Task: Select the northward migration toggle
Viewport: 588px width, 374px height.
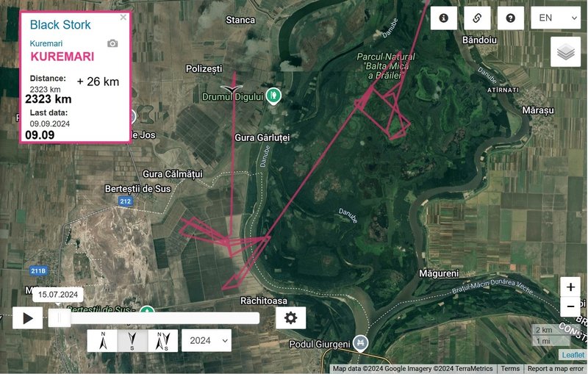Action: pos(102,341)
